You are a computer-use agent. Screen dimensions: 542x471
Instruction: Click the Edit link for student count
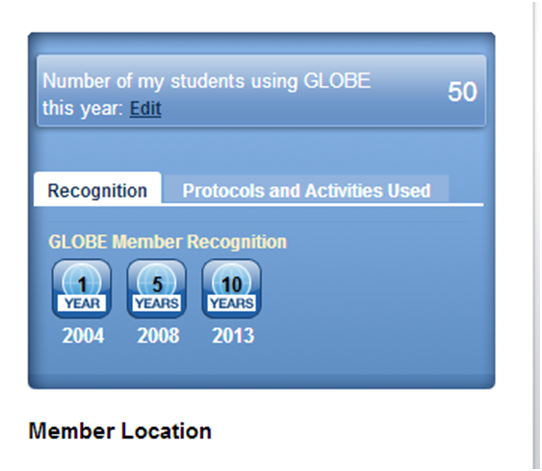145,109
